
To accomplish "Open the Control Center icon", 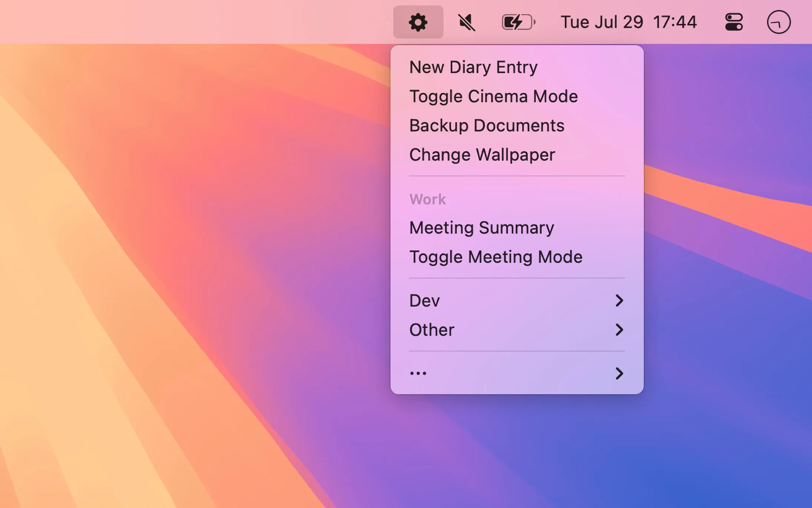I will (734, 22).
